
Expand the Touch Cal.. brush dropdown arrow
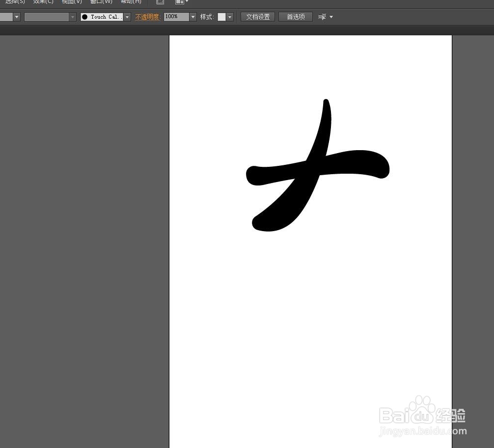tap(127, 17)
